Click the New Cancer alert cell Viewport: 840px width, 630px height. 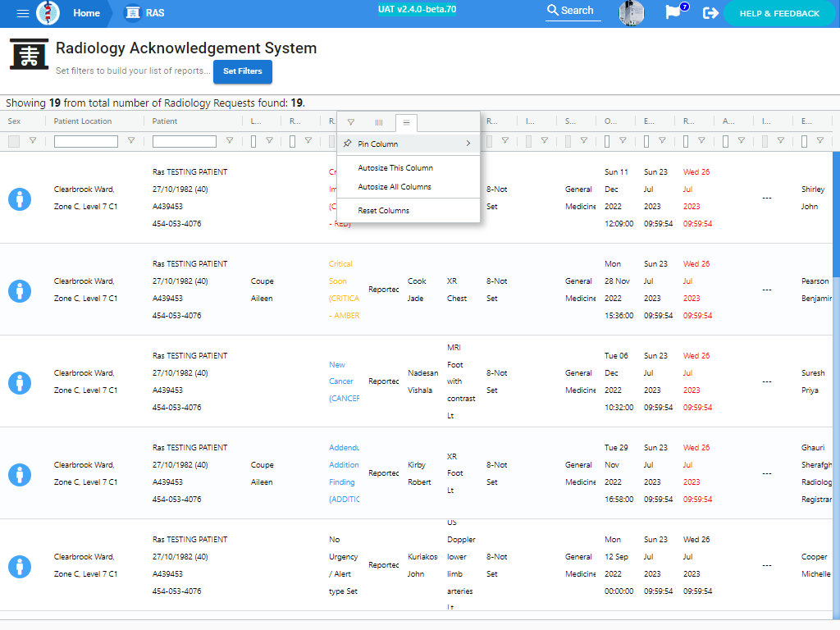coord(344,381)
